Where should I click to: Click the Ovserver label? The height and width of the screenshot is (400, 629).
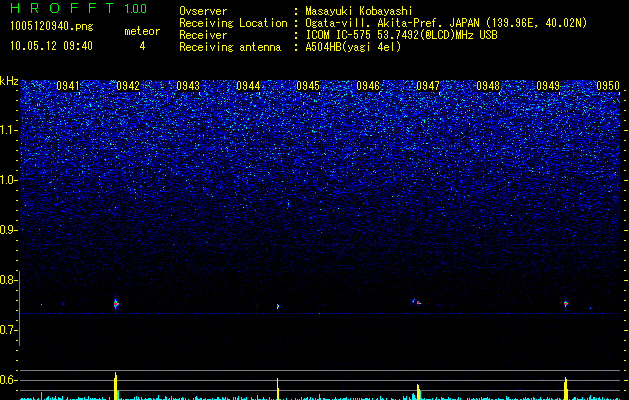[x=203, y=11]
